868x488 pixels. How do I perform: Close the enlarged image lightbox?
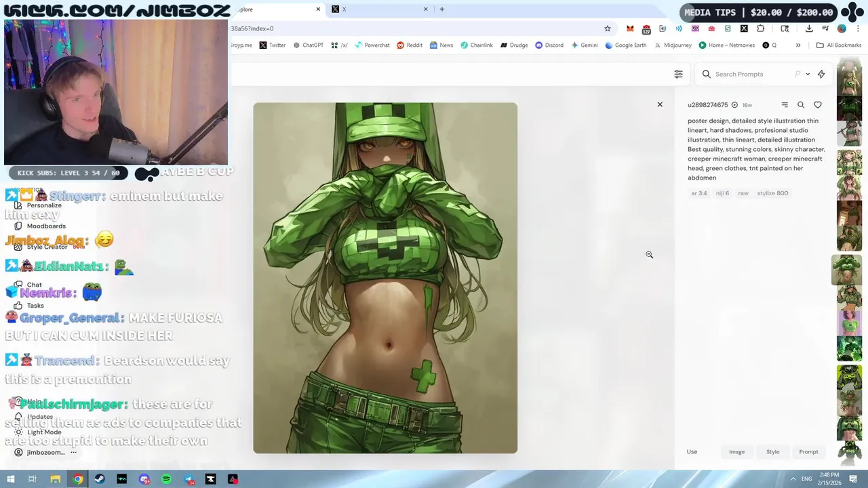(660, 104)
